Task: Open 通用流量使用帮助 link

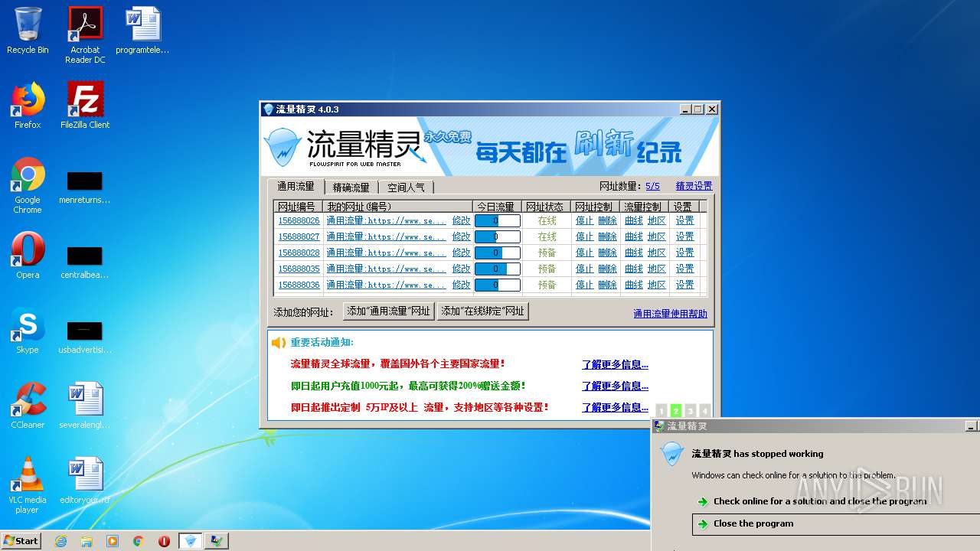Action: [x=670, y=314]
